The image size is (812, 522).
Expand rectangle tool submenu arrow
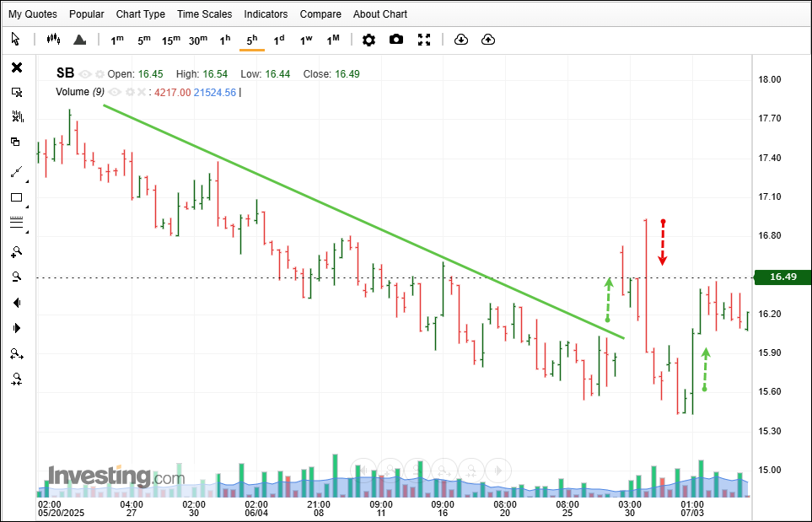(27, 207)
